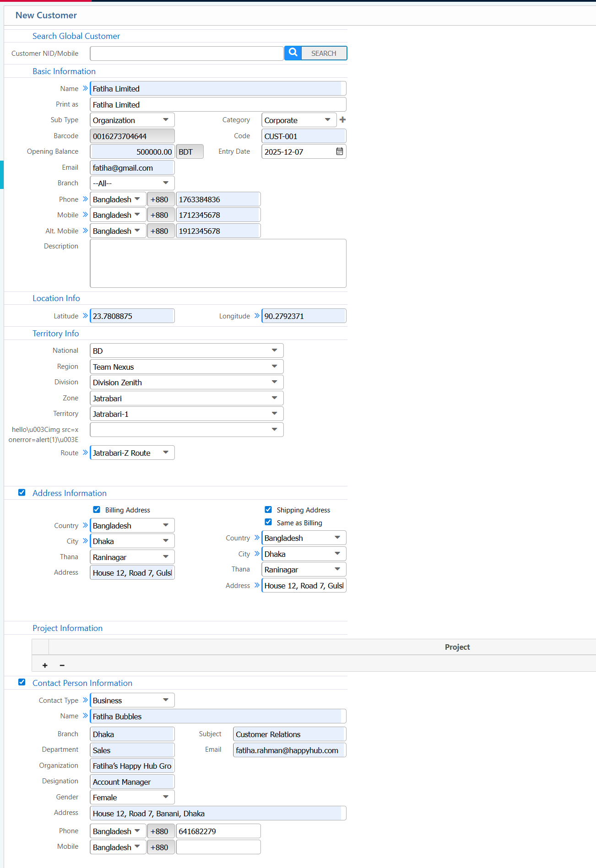Click the BDT currency button

[190, 152]
